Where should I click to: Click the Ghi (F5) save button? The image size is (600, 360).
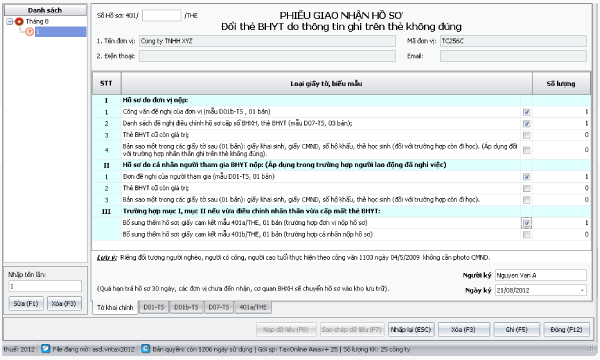(517, 329)
